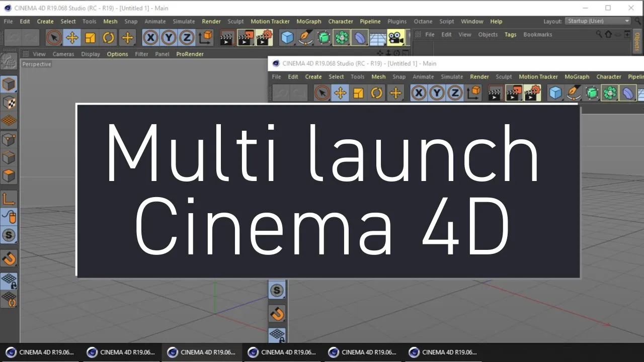
Task: Toggle Enable Axis L-shaped icon in sidebar
Action: point(9,199)
